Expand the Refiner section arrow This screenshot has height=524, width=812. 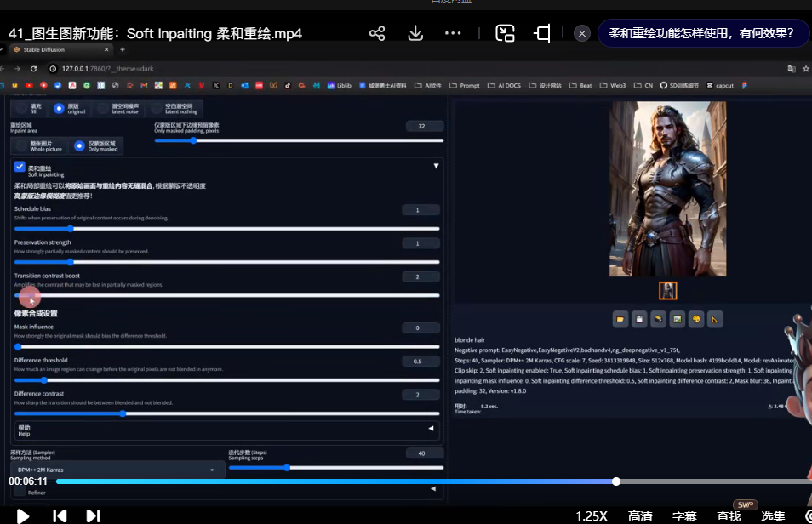click(x=433, y=489)
